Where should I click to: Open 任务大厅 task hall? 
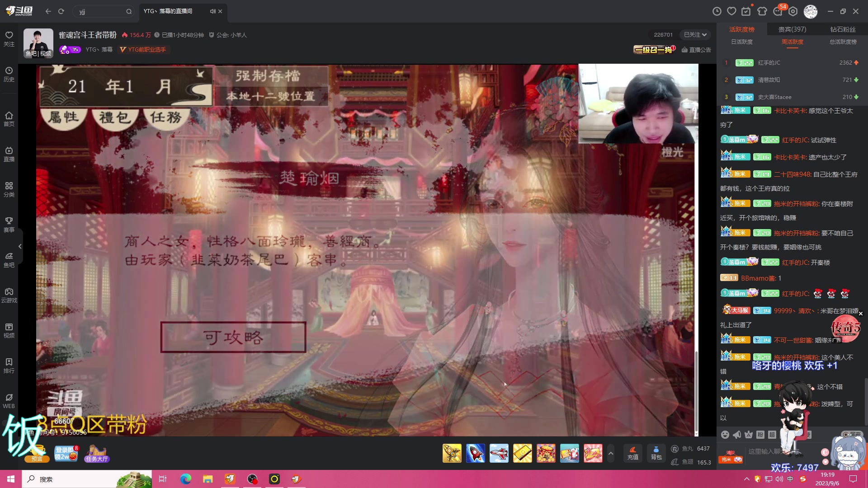point(97,453)
